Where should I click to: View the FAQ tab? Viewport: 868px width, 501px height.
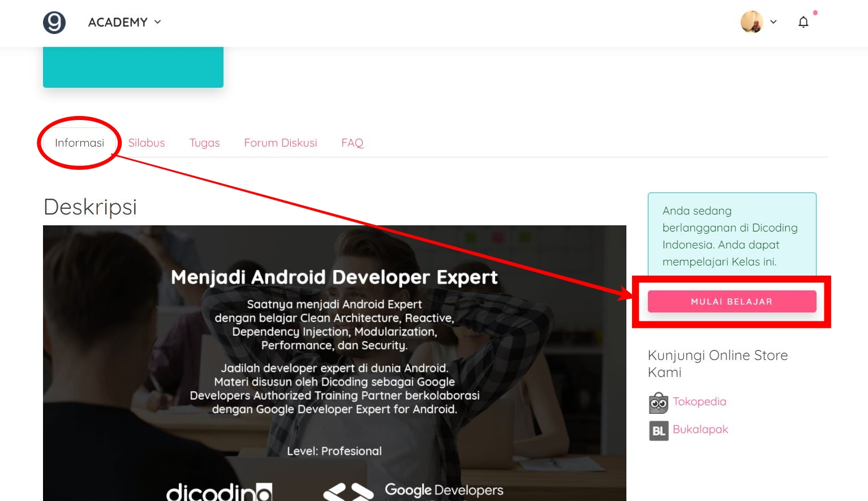pyautogui.click(x=353, y=143)
